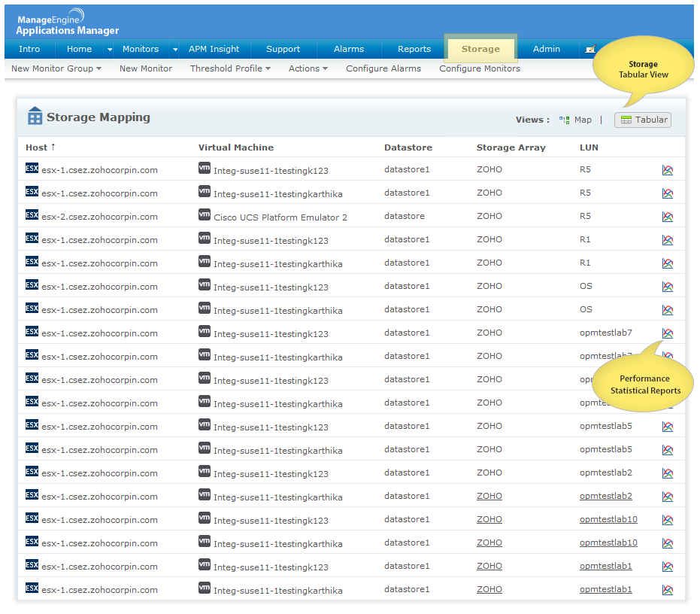The width and height of the screenshot is (700, 614).
Task: Click the ESX host icon for esx-2.csez.zohocorpin.com
Action: 32,215
